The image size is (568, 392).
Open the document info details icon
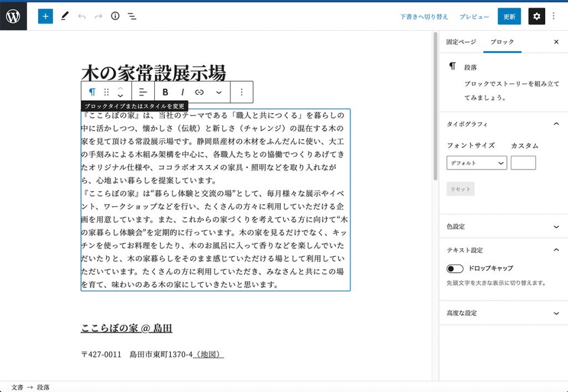click(115, 16)
